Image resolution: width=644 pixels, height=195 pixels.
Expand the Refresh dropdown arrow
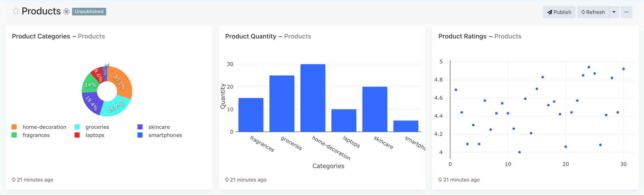613,12
